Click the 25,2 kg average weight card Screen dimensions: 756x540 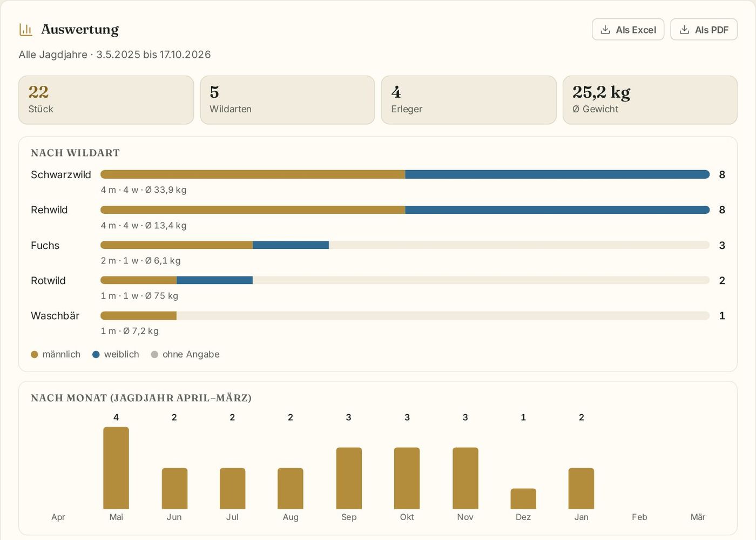coord(650,100)
